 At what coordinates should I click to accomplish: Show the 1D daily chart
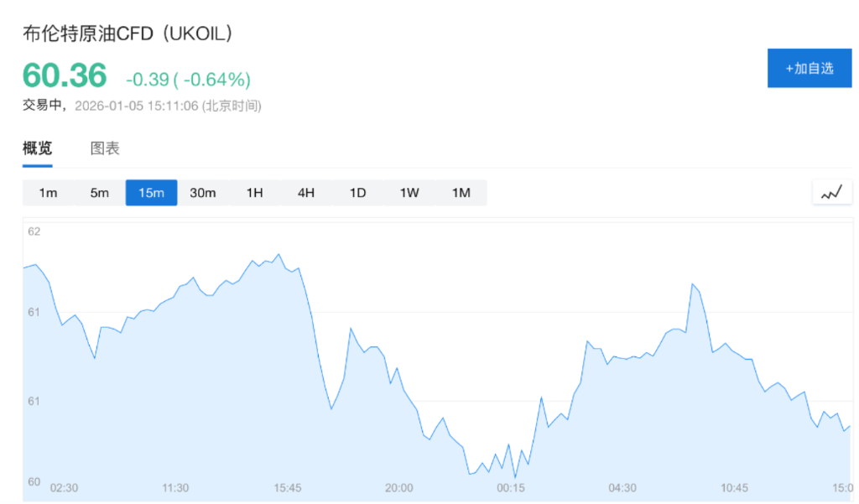357,193
